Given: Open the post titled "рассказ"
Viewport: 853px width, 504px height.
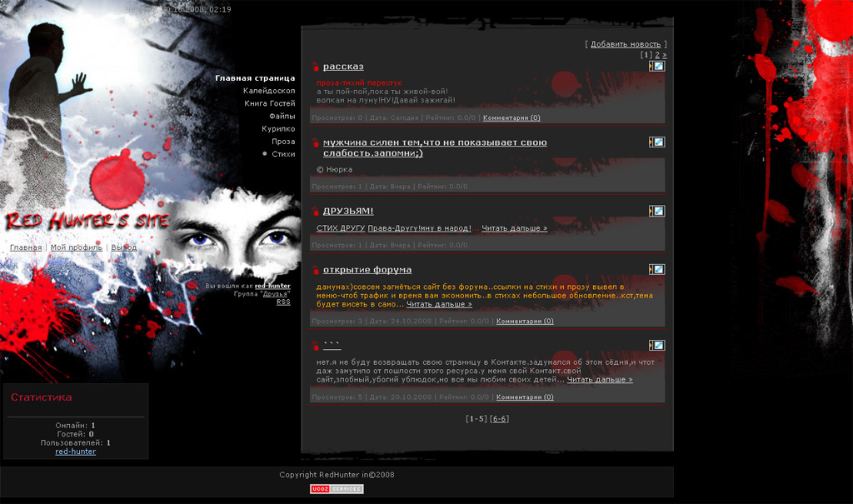Looking at the screenshot, I should click(x=343, y=67).
